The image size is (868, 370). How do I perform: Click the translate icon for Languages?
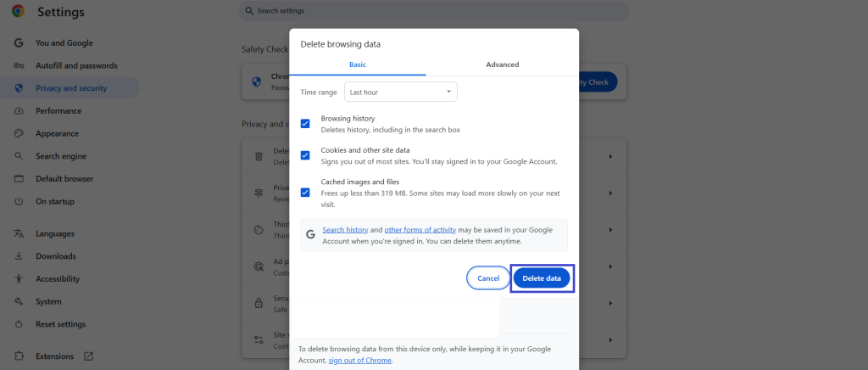tap(19, 233)
